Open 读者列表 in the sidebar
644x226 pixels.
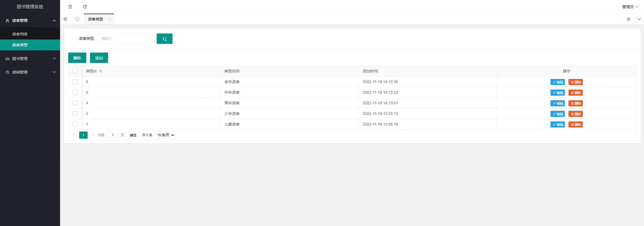[30, 34]
